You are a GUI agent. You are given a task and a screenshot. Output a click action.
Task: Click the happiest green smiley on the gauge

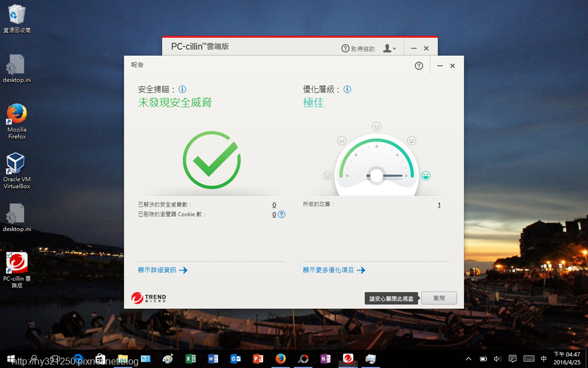pos(425,176)
